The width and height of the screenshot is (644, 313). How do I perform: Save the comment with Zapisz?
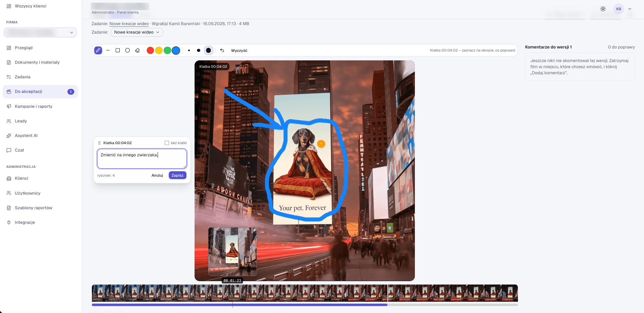[177, 175]
